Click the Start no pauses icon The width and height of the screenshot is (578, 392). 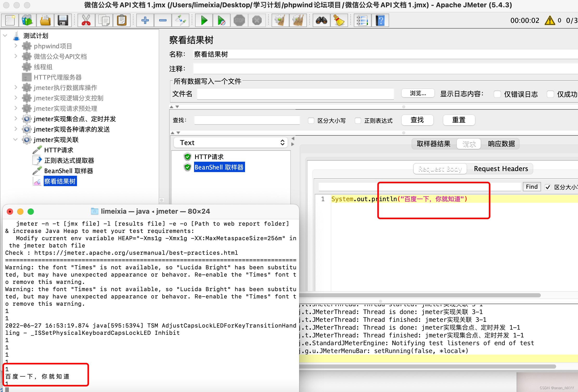[221, 20]
